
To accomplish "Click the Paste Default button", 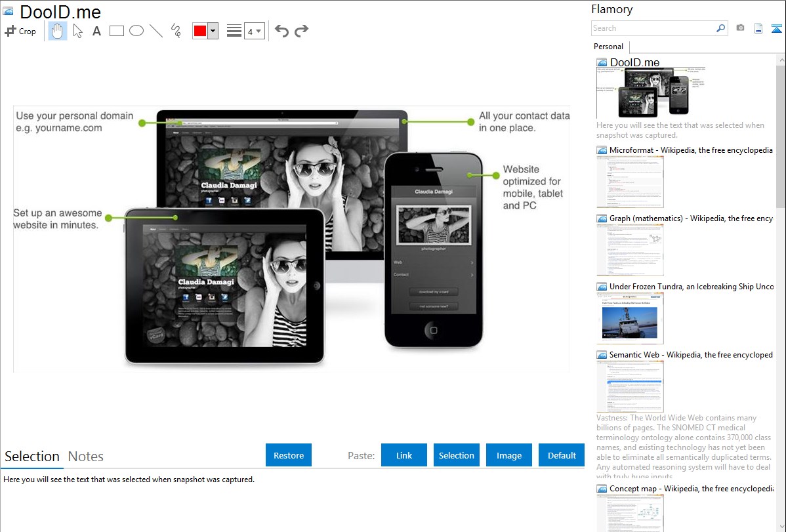I will [562, 455].
